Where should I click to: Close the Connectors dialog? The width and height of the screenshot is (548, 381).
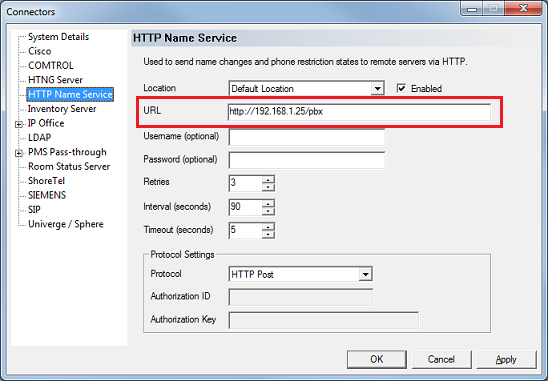point(523,8)
